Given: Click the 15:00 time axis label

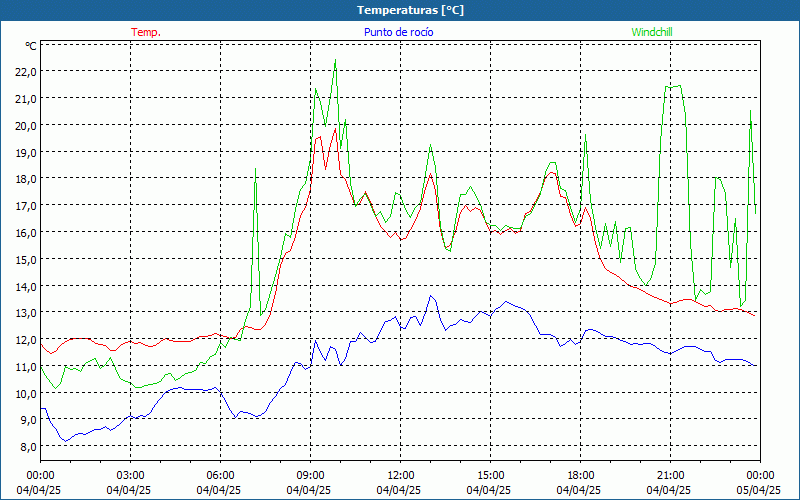Looking at the screenshot, I should (490, 475).
